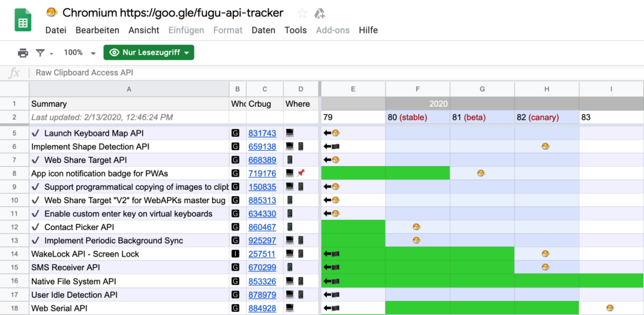The image size is (644, 315).
Task: Click the add to Drive icon
Action: pyautogui.click(x=319, y=14)
